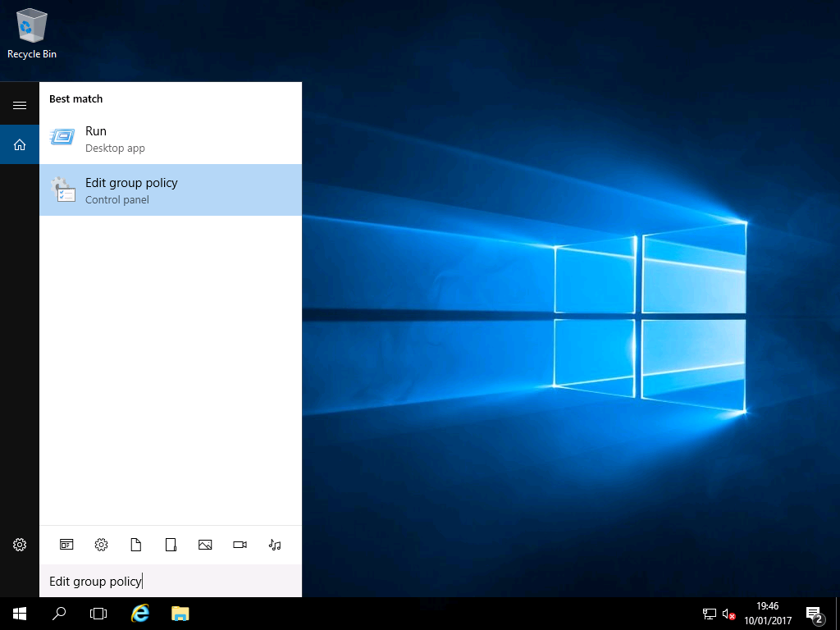Viewport: 840px width, 630px height.
Task: Open File Explorer from the taskbar
Action: 180,614
